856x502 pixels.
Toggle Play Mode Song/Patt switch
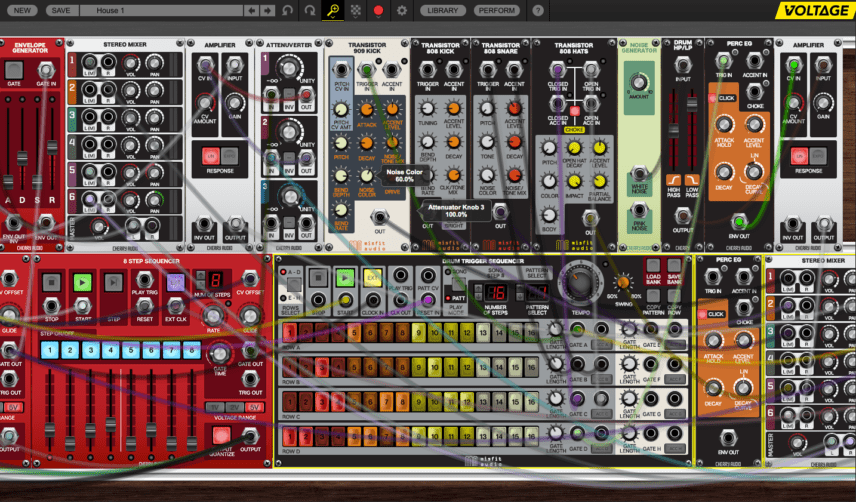[457, 285]
